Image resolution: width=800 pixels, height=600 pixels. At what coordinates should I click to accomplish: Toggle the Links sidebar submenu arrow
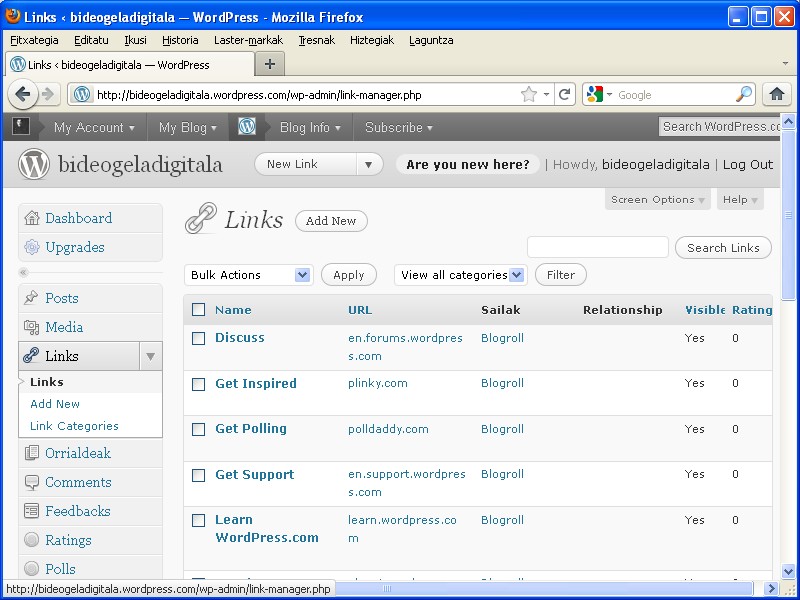pyautogui.click(x=151, y=356)
